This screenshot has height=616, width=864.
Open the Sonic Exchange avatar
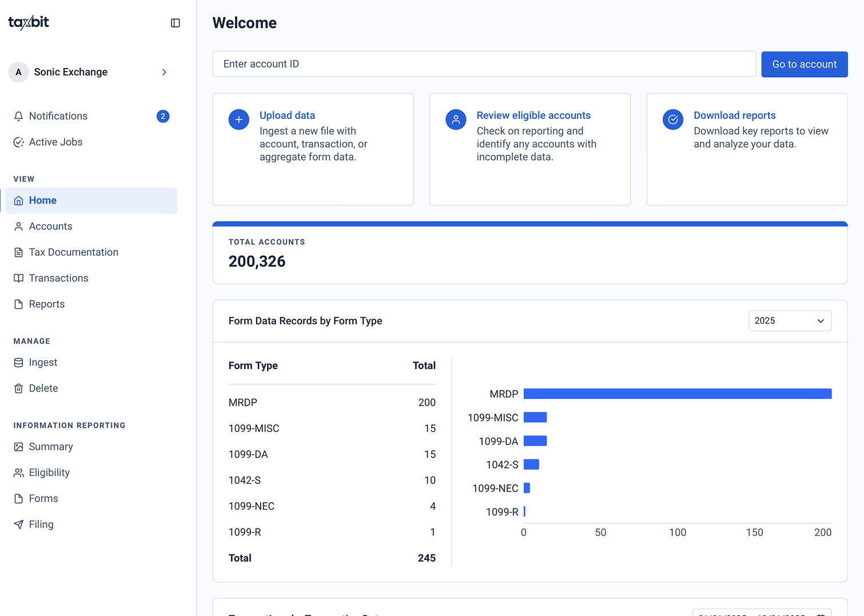pyautogui.click(x=18, y=72)
